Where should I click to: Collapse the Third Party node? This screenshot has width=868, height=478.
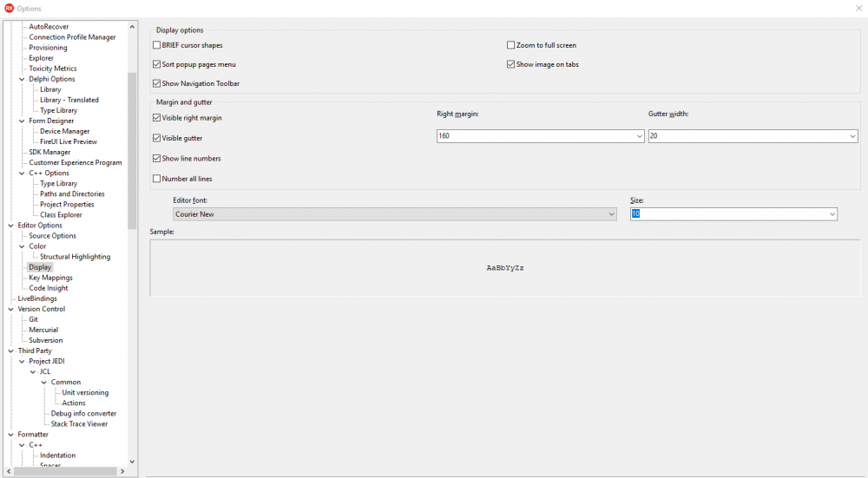click(11, 351)
